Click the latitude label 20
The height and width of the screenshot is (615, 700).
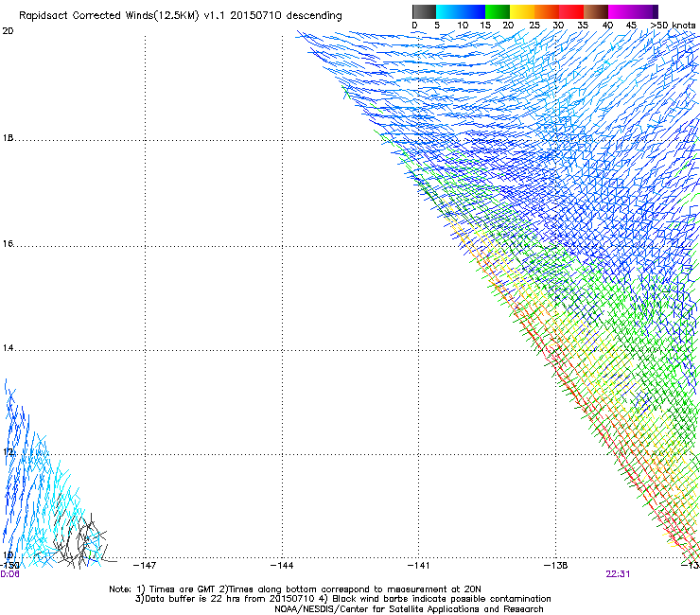pyautogui.click(x=8, y=31)
